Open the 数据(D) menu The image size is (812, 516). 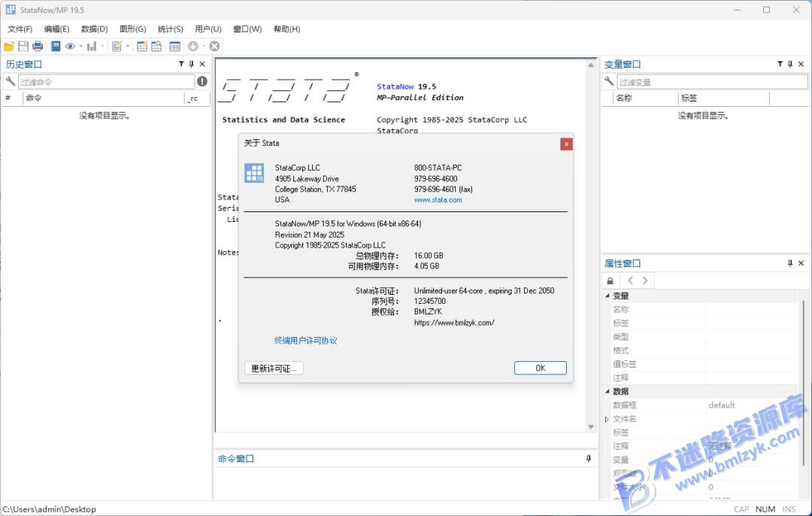[x=94, y=29]
